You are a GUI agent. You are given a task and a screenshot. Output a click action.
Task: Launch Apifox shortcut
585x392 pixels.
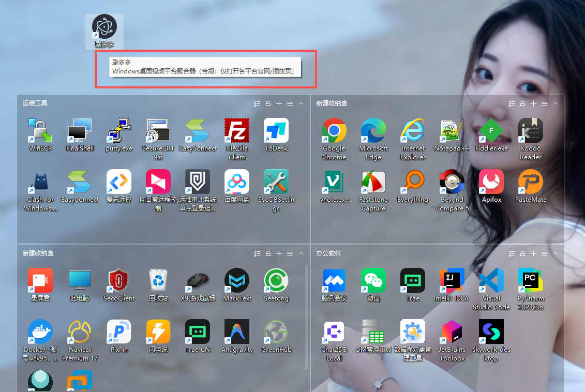point(491,186)
